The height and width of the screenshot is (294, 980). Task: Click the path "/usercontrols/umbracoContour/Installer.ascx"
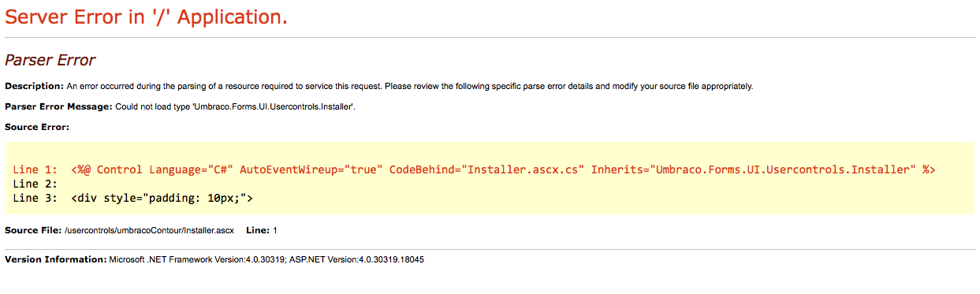click(x=150, y=230)
